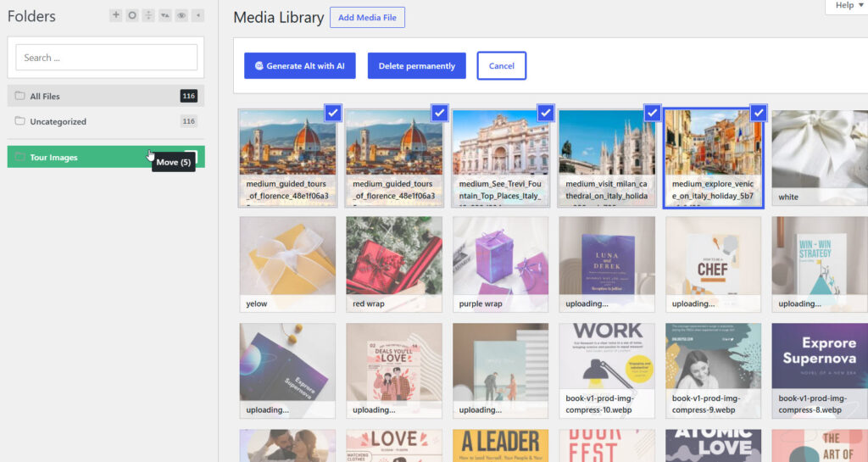Click the Add Media File button
The image size is (868, 462).
pos(367,18)
